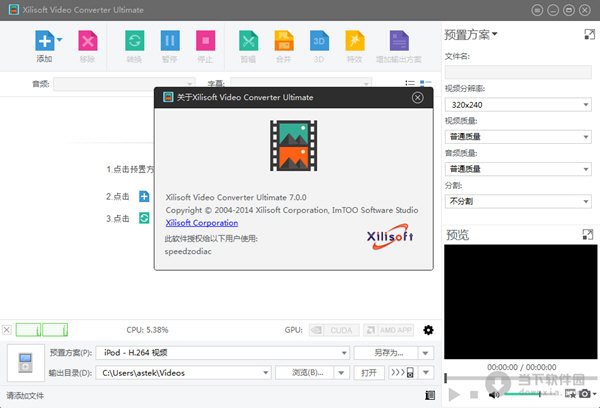Click the preview volume slider
600x408 pixels.
pyautogui.click(x=523, y=394)
